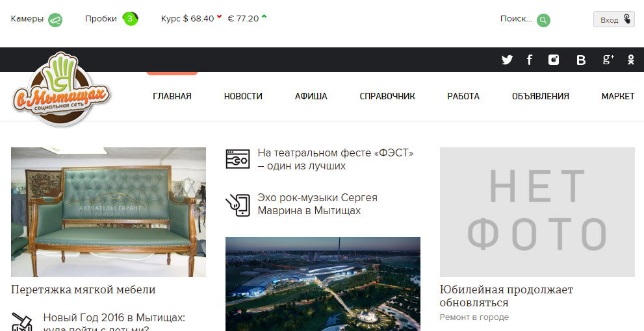Viewport: 644px width, 331px height.
Task: Open the РАБОТА menu item
Action: click(x=463, y=97)
